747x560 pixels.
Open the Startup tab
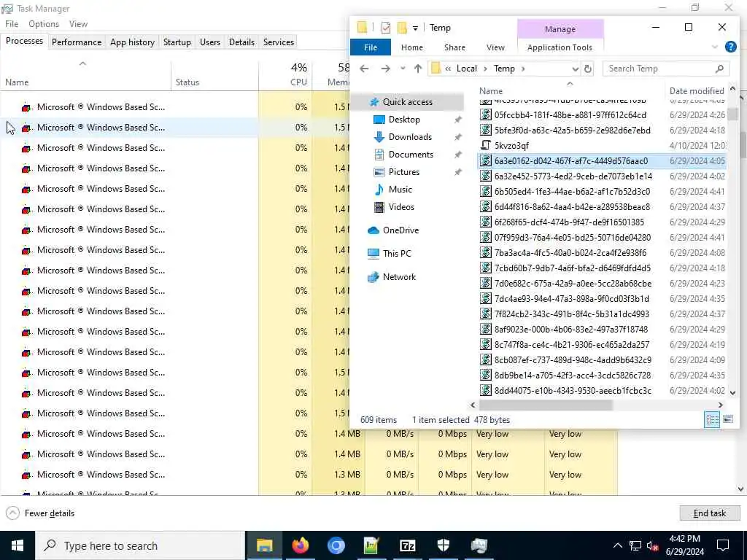(177, 42)
